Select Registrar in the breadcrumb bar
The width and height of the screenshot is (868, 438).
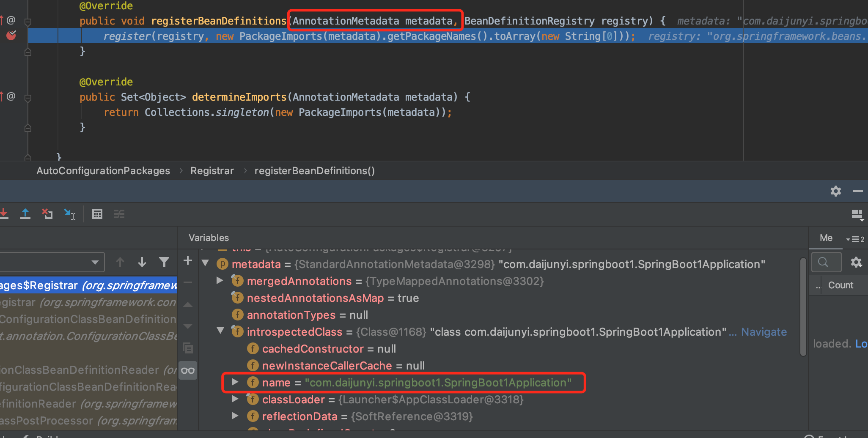pyautogui.click(x=212, y=171)
